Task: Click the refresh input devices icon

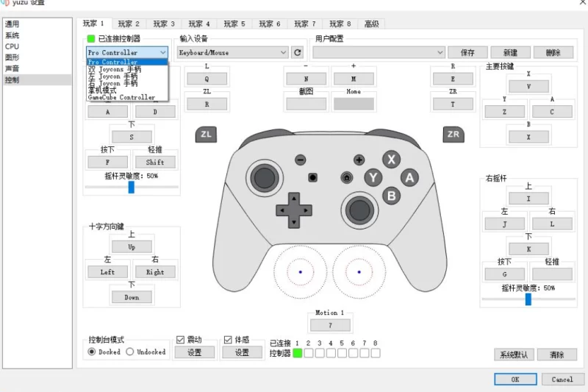Action: tap(297, 52)
